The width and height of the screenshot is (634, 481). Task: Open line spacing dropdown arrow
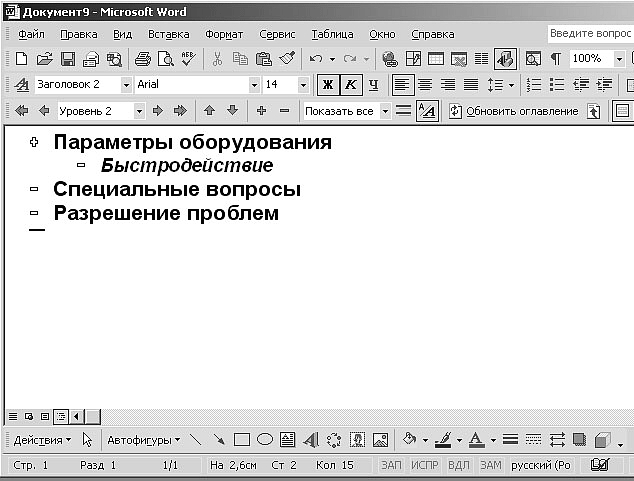click(x=511, y=85)
